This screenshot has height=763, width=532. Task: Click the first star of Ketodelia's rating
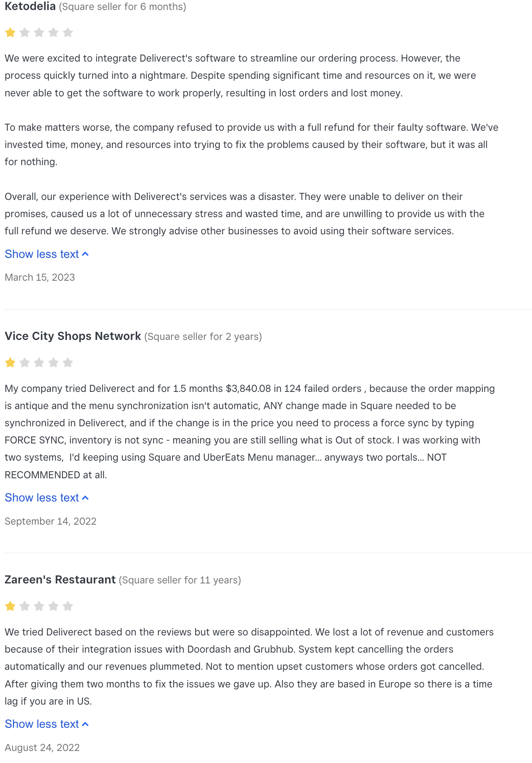[x=10, y=32]
